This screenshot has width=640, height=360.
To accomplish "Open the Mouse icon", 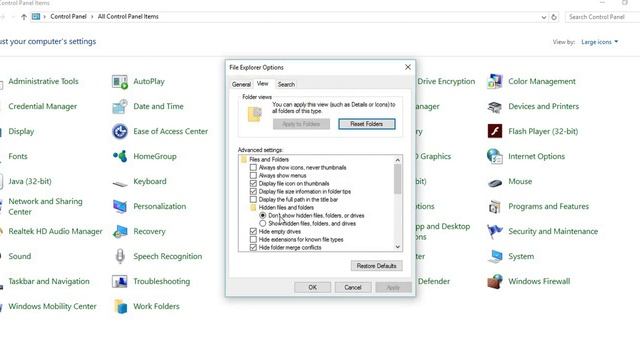I will click(495, 183).
